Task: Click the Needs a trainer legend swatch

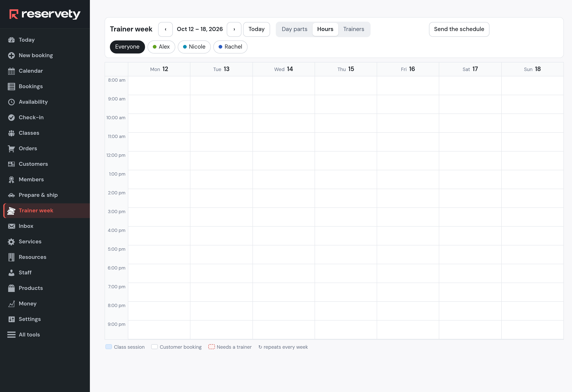Action: tap(211, 347)
